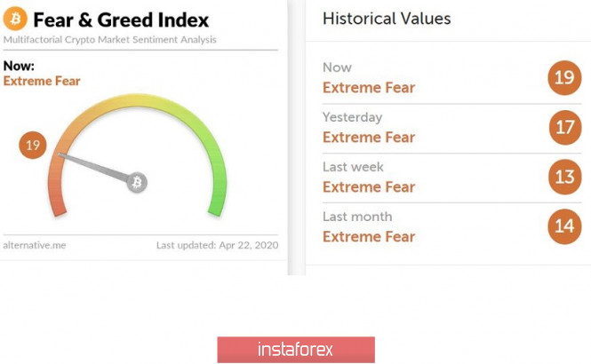The image size is (591, 364).
Task: Click the orange Bitcoin logo icon
Action: (16, 19)
